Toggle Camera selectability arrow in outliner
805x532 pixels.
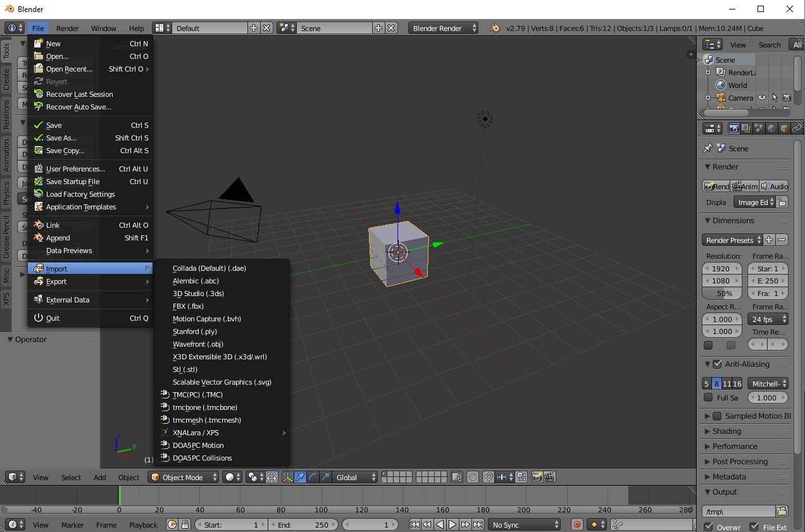[775, 98]
